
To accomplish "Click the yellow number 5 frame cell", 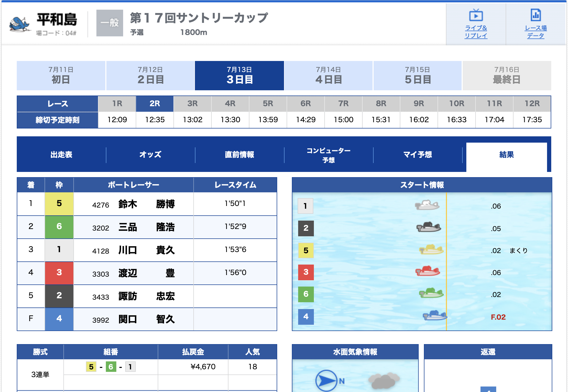I will [x=59, y=204].
